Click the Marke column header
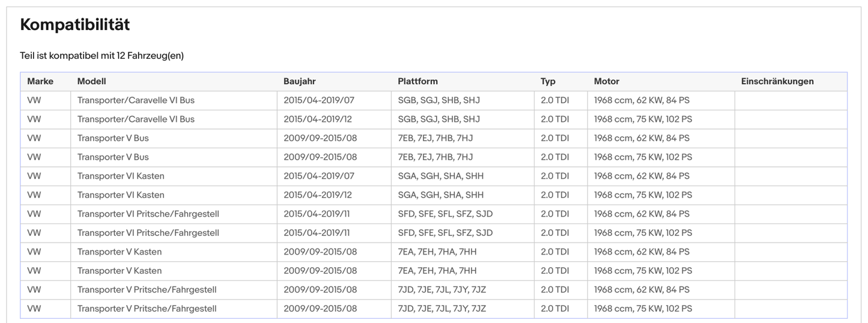 click(x=40, y=81)
